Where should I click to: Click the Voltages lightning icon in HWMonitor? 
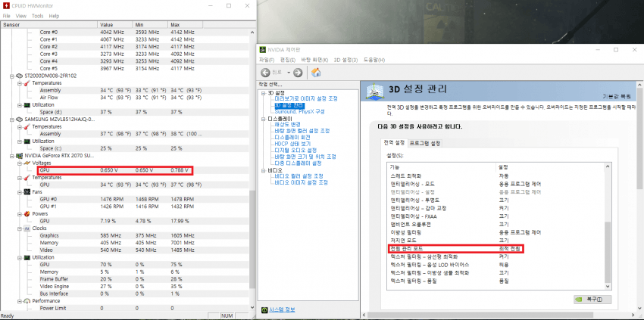pos(27,163)
